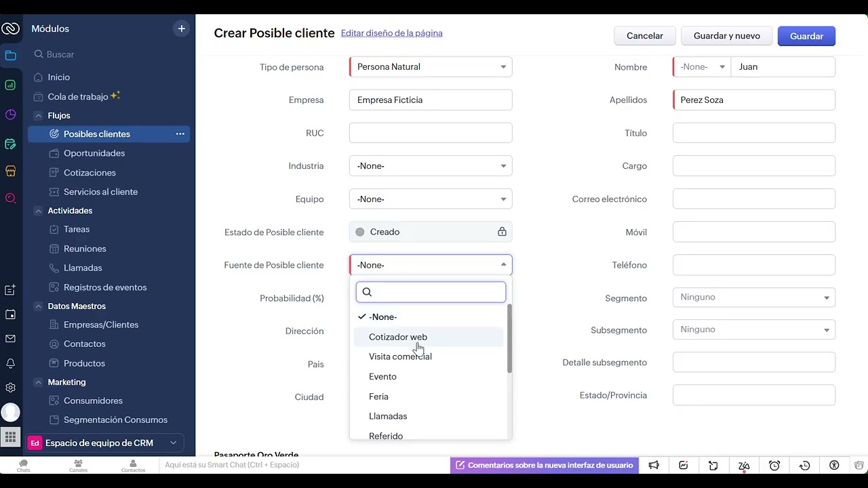Screen dimensions: 868x488
Task: Open the modules folder icon in left rail
Action: click(x=10, y=56)
